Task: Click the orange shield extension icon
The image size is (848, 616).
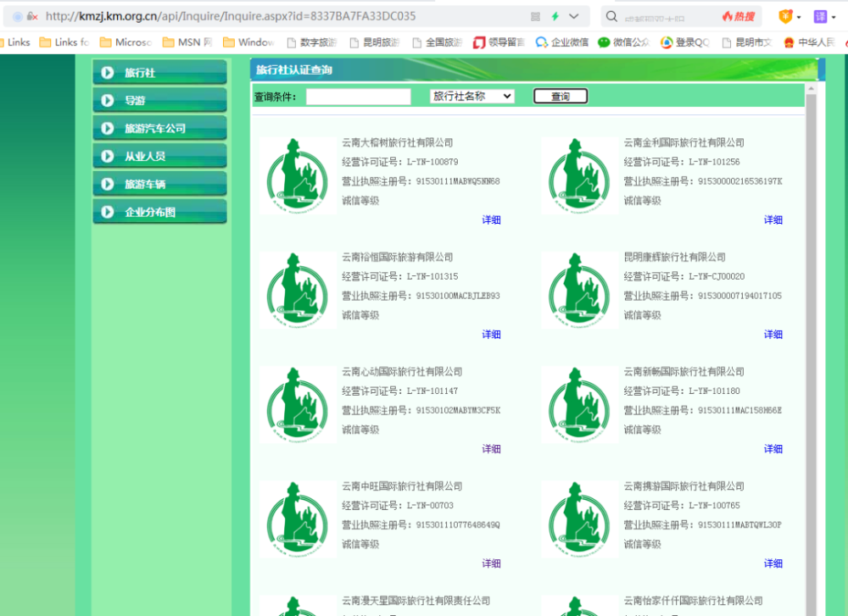Action: coord(785,17)
